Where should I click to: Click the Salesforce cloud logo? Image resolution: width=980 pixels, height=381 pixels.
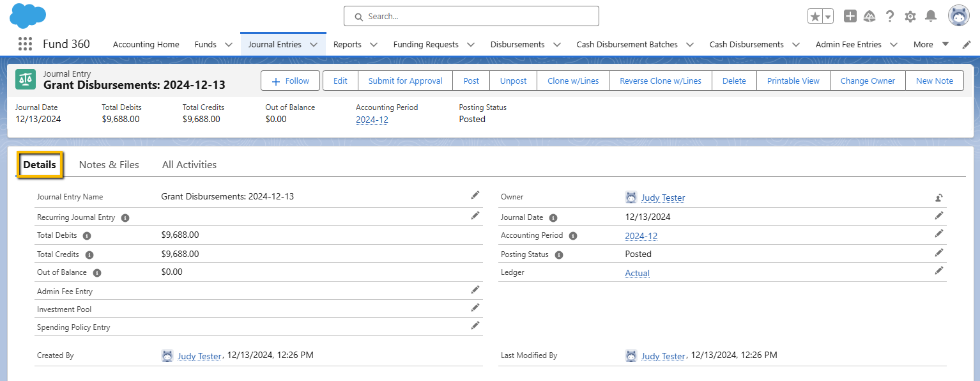point(28,16)
